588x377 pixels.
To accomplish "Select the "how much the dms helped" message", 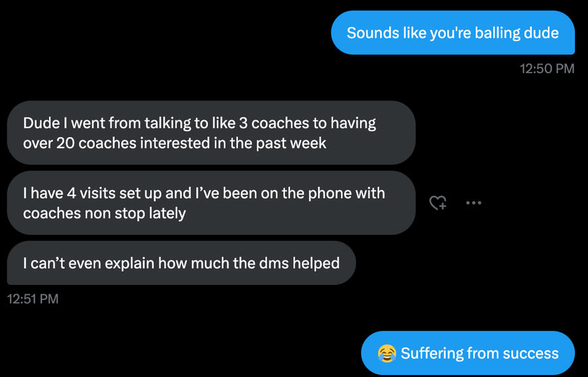I will point(181,263).
